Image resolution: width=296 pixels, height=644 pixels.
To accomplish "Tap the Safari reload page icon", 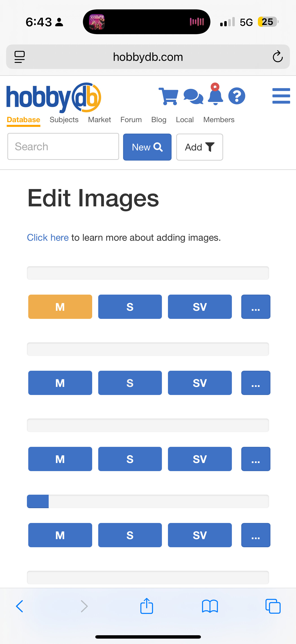I will (x=278, y=57).
